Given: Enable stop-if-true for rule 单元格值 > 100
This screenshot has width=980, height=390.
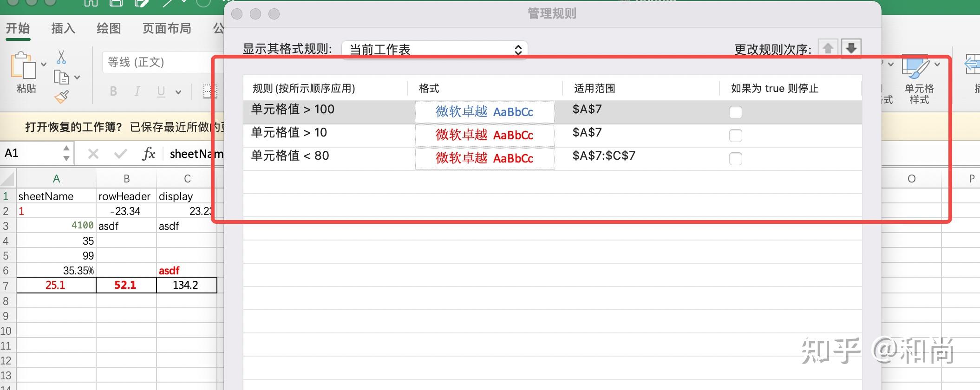Looking at the screenshot, I should click(x=736, y=112).
